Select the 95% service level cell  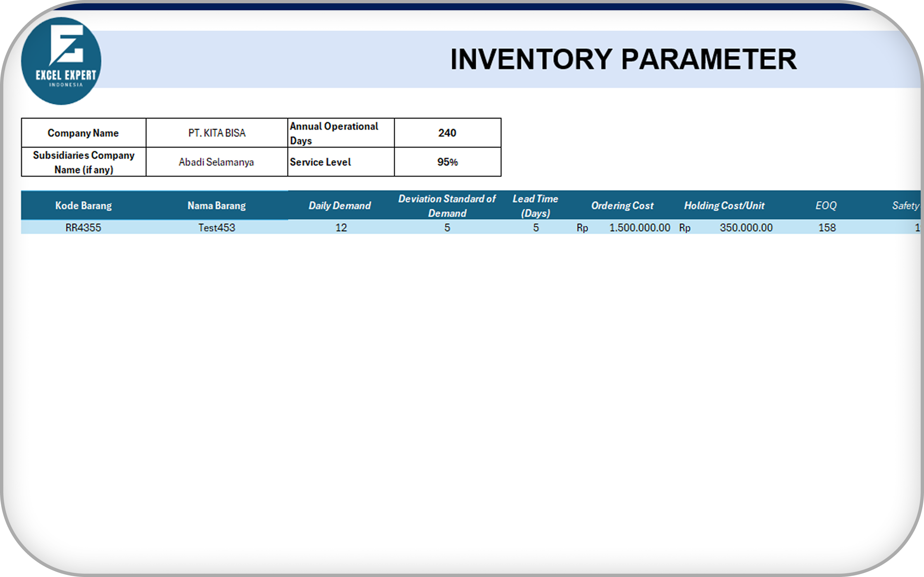click(x=447, y=162)
